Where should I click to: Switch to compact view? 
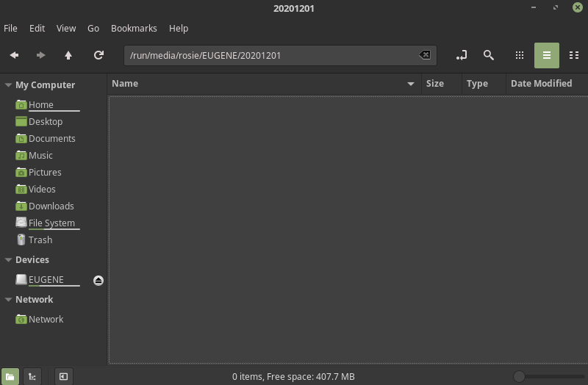pyautogui.click(x=574, y=56)
